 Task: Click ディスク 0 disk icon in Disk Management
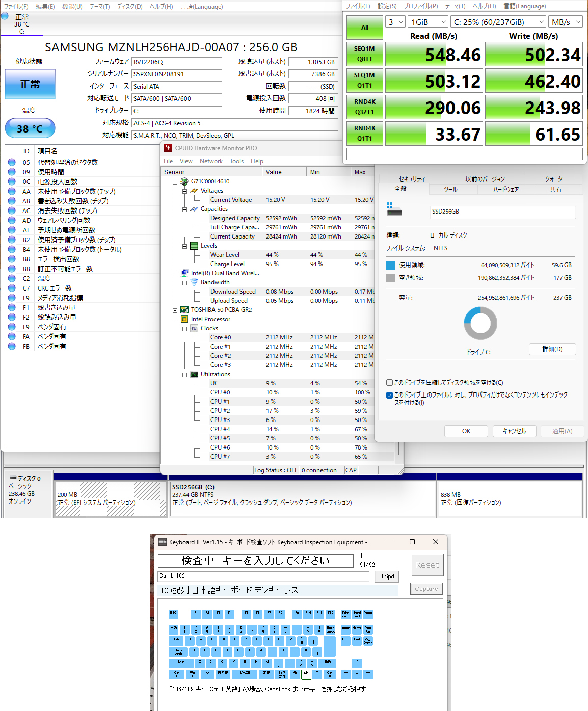[13, 478]
